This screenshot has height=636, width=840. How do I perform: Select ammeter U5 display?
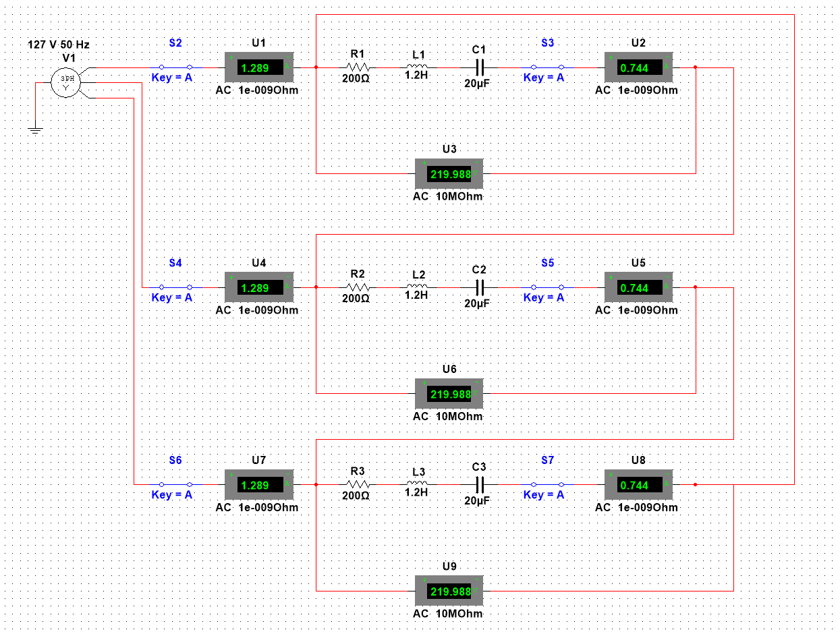(638, 287)
